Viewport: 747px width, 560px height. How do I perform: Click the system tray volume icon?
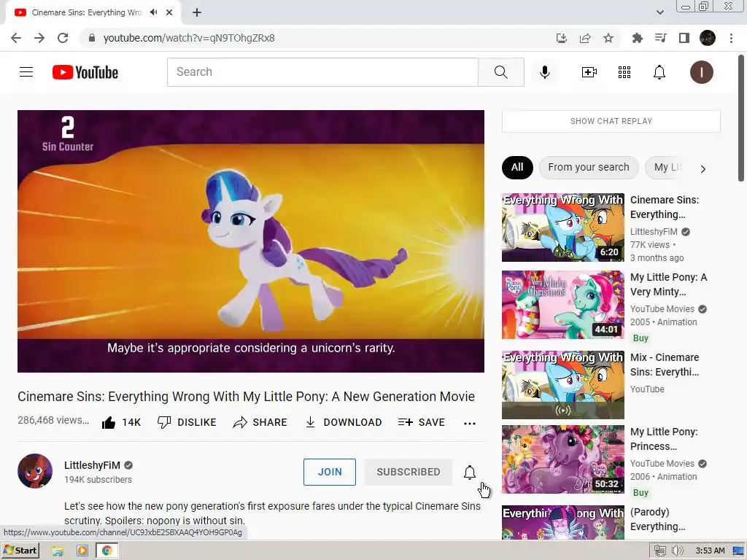[677, 551]
